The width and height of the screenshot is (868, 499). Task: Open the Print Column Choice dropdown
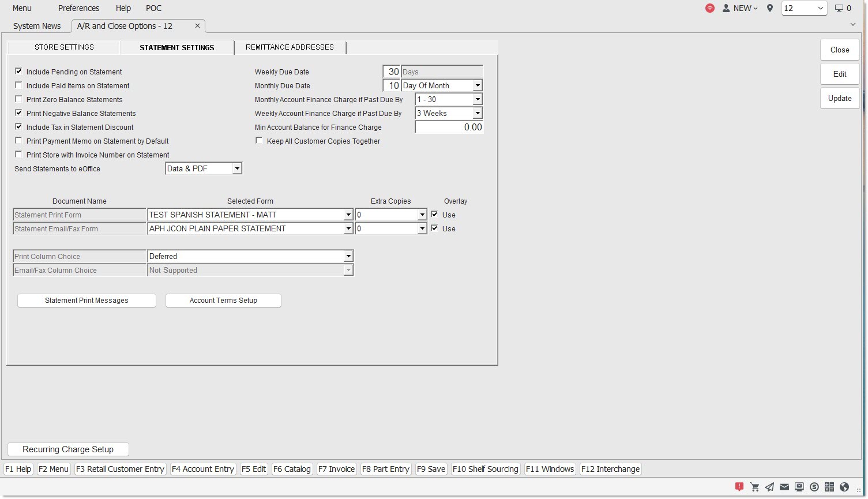pos(348,256)
